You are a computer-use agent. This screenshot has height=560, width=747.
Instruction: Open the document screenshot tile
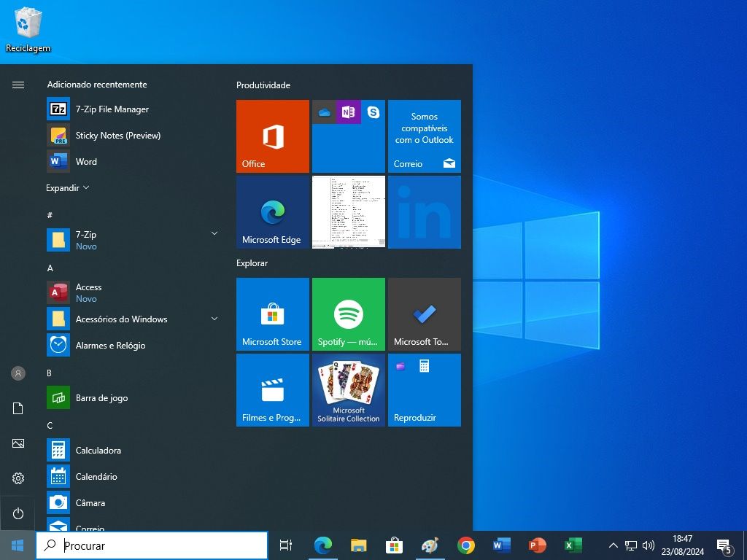pos(349,212)
